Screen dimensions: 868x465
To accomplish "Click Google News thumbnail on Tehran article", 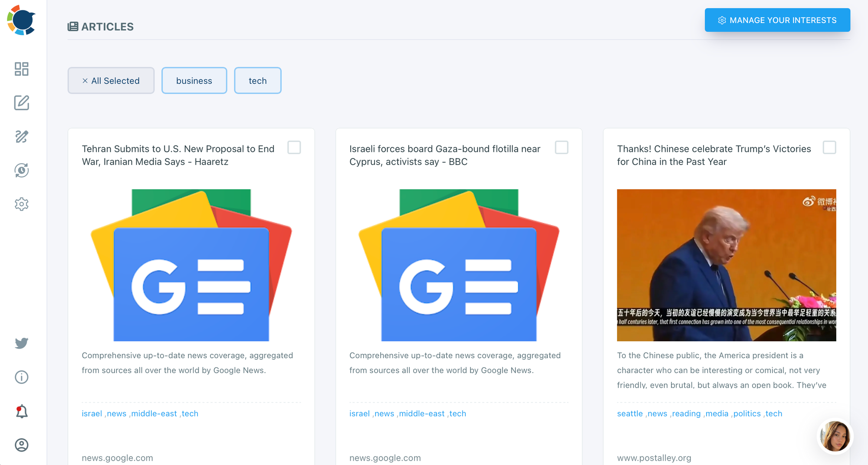I will (x=191, y=265).
